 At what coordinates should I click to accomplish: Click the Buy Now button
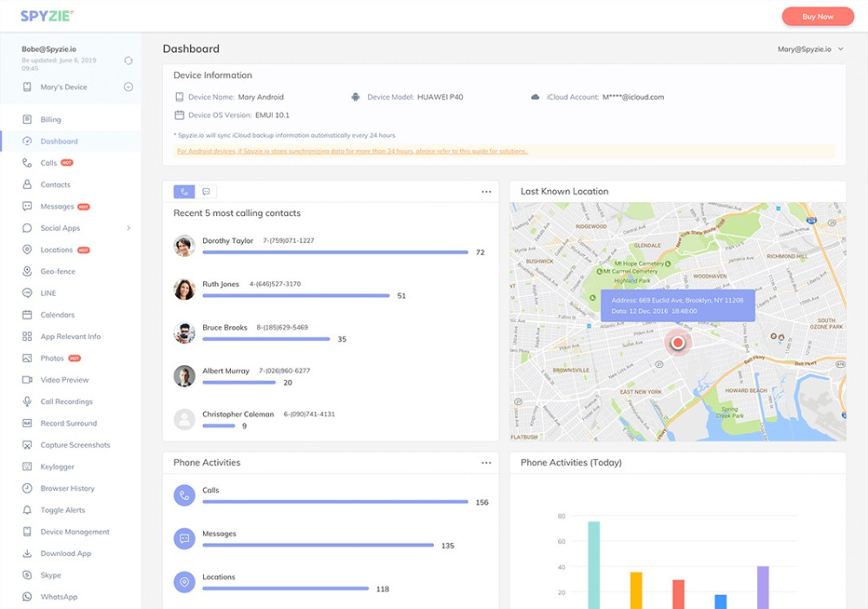[x=817, y=16]
